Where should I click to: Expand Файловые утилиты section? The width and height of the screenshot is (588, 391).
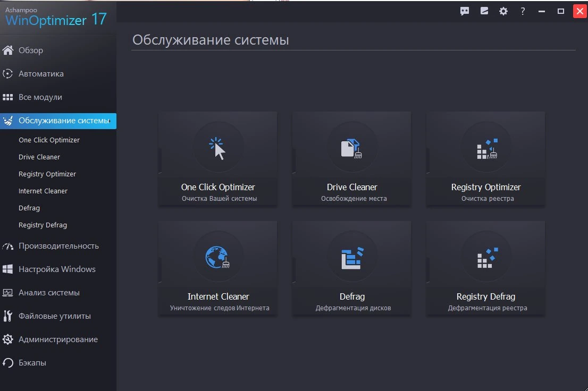point(55,316)
